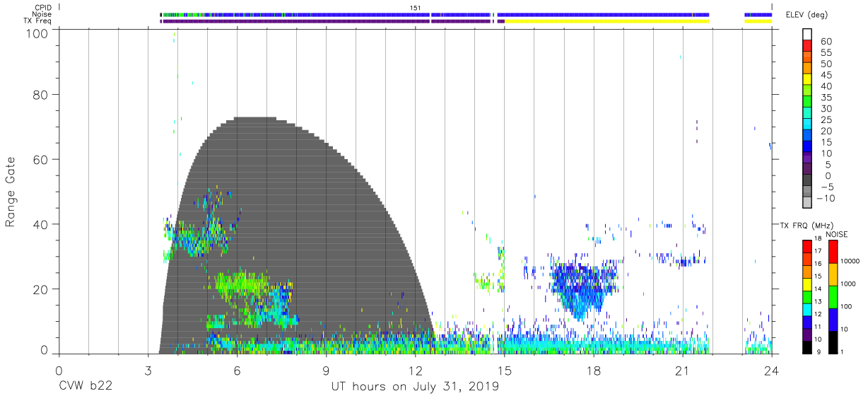Image resolution: width=868 pixels, height=401 pixels.
Task: Select the 'CPID' row label
Action: [x=42, y=7]
